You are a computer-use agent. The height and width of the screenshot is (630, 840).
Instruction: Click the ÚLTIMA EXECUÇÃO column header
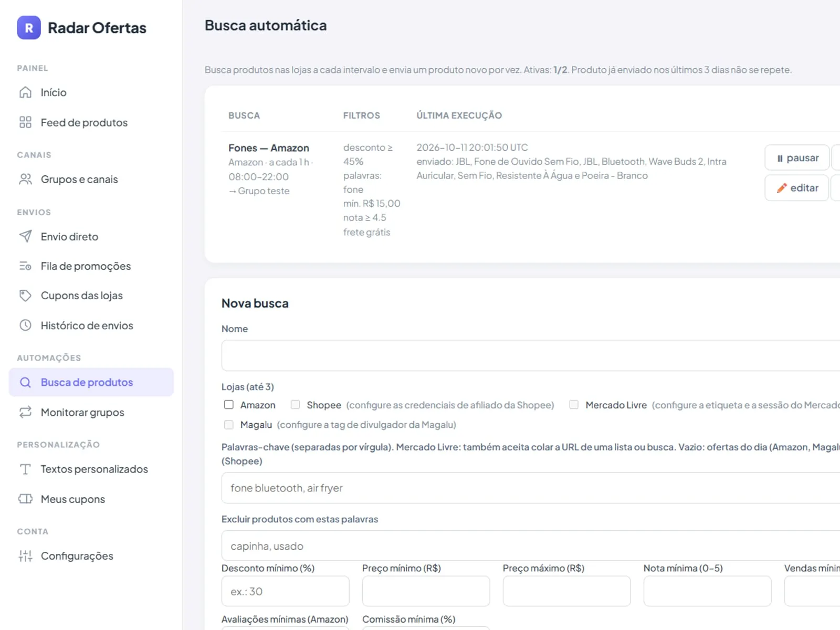click(459, 115)
